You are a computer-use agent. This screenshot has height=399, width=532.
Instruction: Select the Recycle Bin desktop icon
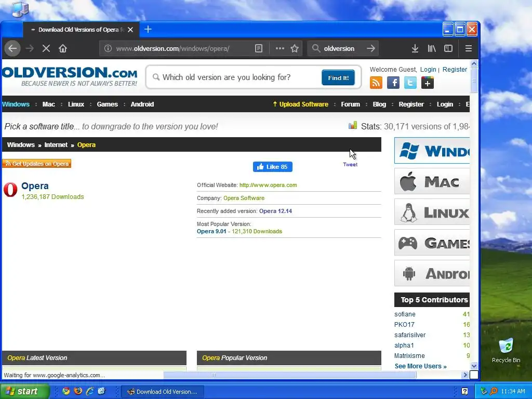(506, 350)
